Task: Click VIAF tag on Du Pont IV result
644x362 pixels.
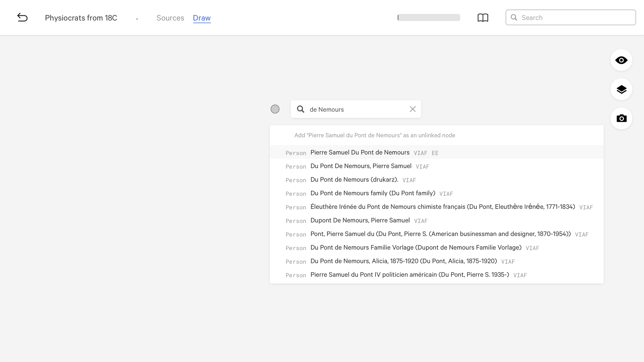Action: click(x=520, y=275)
